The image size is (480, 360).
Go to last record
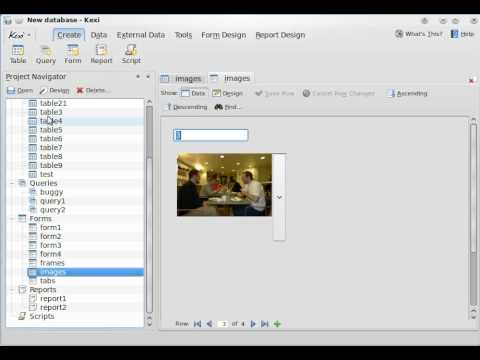pos(265,324)
